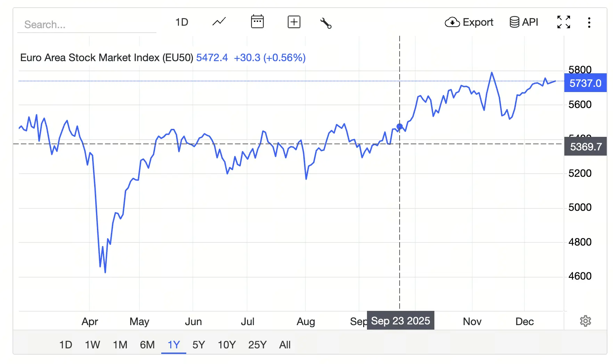Click the 5600 price axis label
The width and height of the screenshot is (613, 364).
(x=580, y=105)
